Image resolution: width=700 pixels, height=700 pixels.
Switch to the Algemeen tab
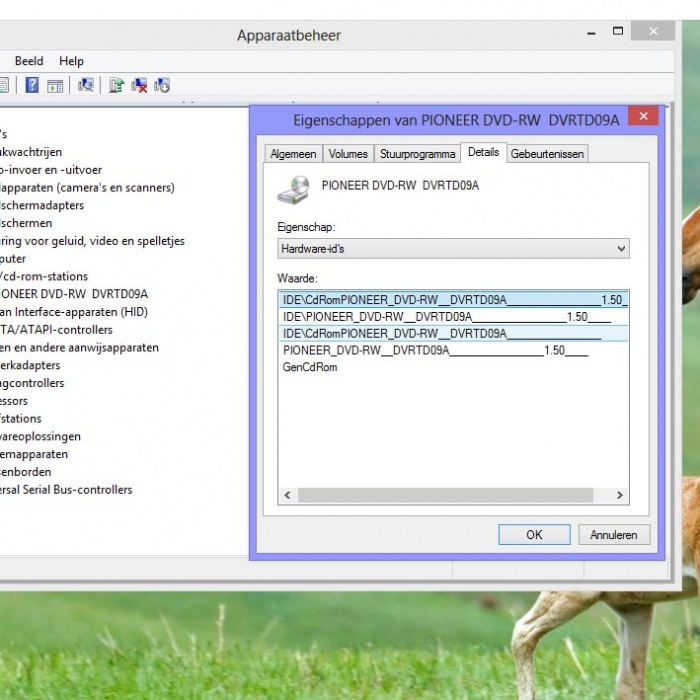tap(293, 154)
